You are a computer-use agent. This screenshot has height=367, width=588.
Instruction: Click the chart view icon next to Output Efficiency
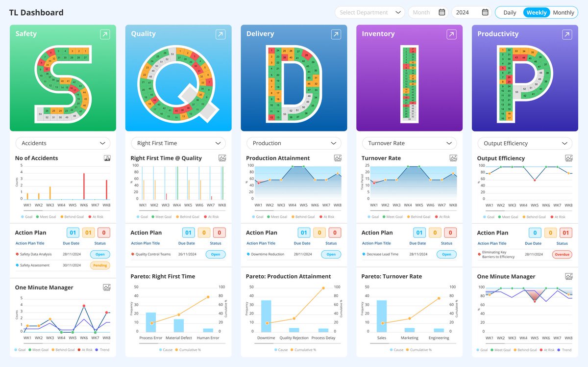tap(569, 158)
